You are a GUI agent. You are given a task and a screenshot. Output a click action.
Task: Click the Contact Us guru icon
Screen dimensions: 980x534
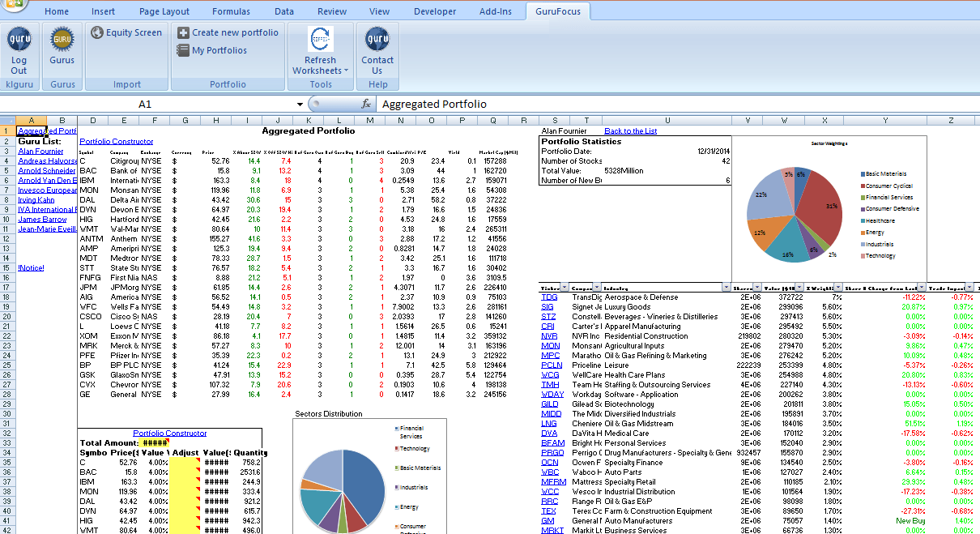377,39
